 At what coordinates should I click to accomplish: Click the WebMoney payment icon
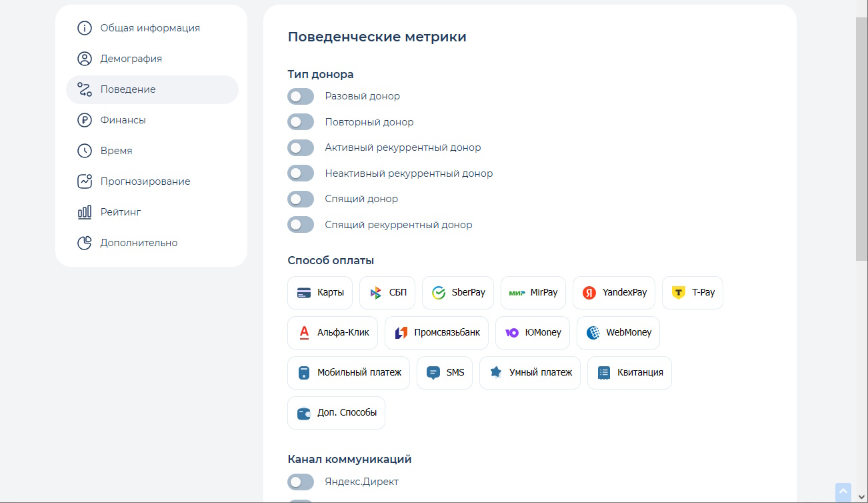tap(617, 332)
